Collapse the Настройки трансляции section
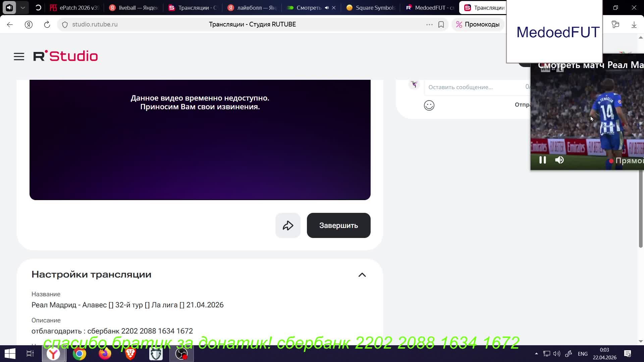 [x=362, y=275]
